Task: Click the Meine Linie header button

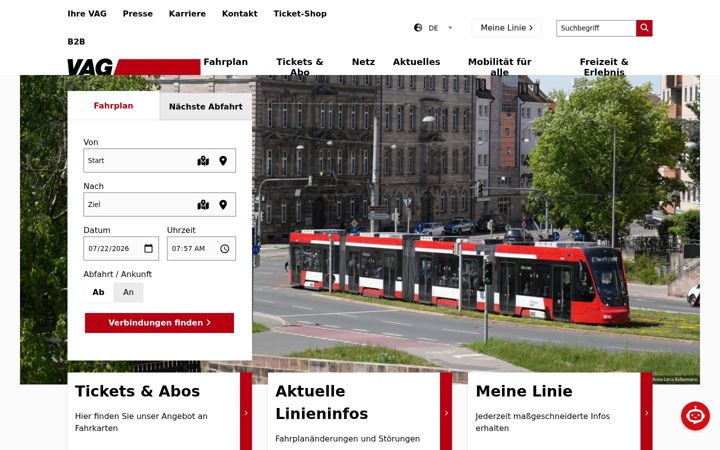Action: coord(506,28)
